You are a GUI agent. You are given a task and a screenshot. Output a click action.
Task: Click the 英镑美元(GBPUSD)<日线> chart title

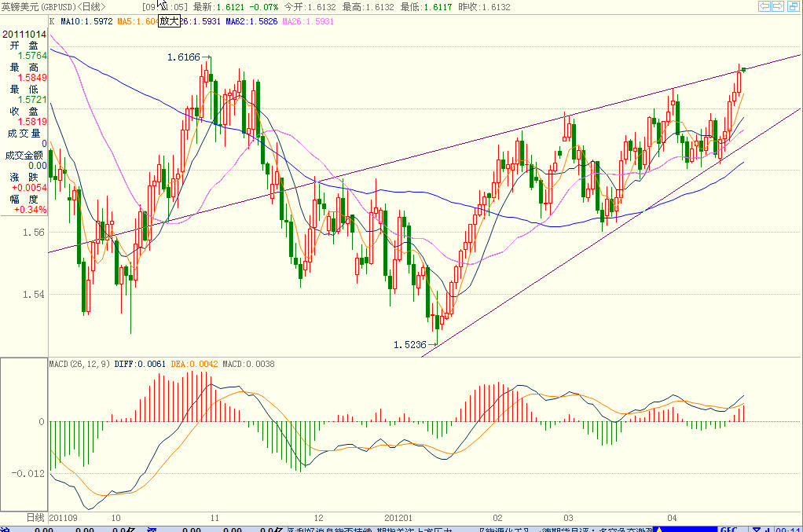[x=53, y=6]
